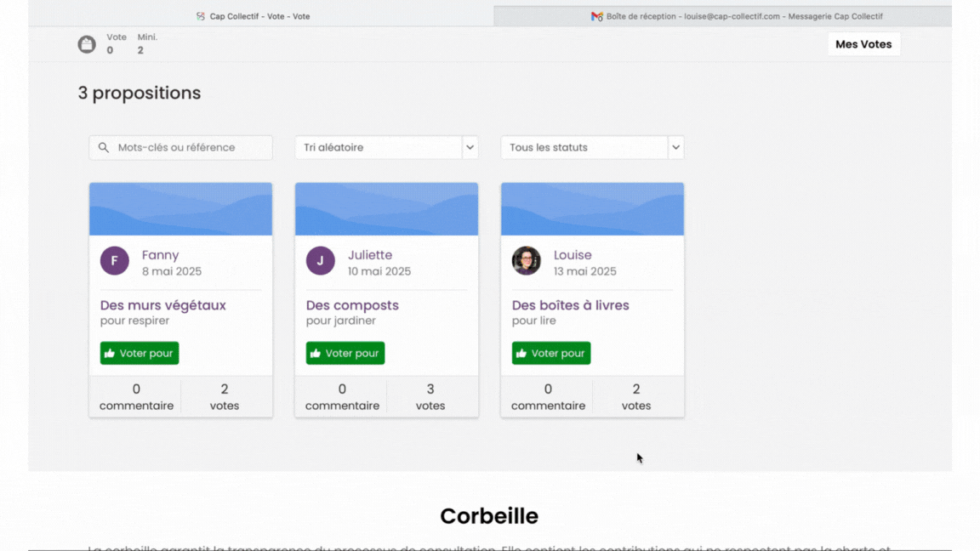Open the Des boîtes à livres proposal

[571, 305]
